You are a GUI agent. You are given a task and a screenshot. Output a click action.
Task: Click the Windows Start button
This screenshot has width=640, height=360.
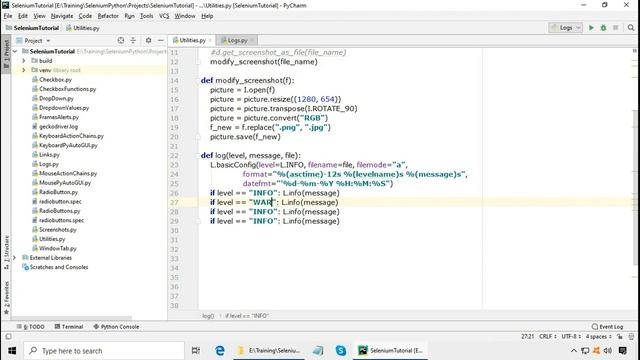coord(12,351)
